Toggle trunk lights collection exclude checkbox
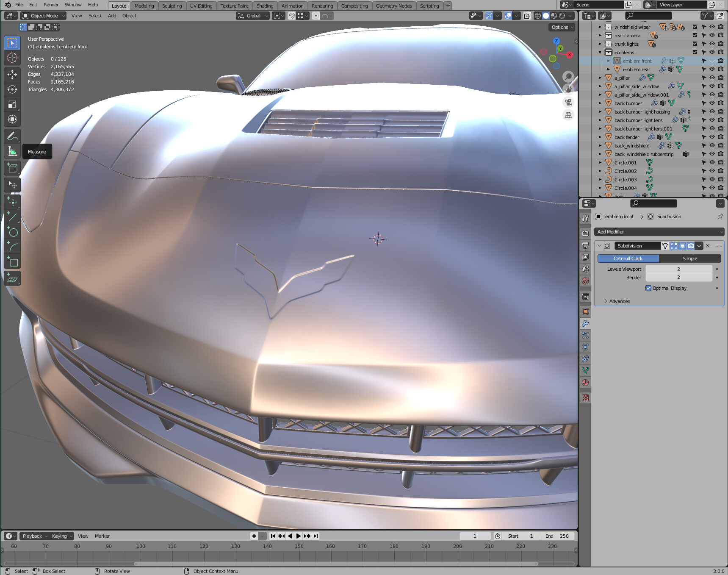Image resolution: width=728 pixels, height=575 pixels. 695,44
